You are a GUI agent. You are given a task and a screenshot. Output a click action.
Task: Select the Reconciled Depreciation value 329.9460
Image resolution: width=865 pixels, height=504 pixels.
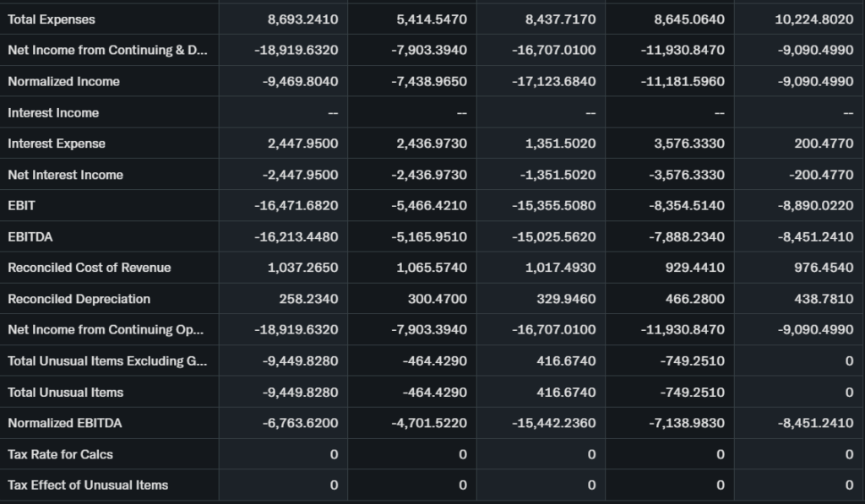tap(566, 299)
